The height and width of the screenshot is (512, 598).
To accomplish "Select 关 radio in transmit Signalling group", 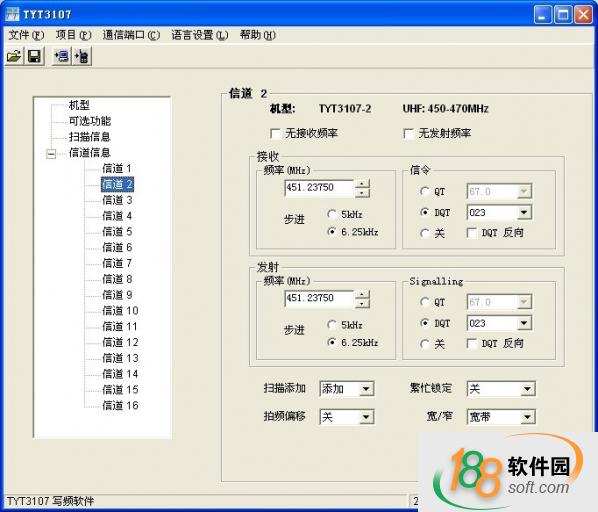I will coord(424,344).
